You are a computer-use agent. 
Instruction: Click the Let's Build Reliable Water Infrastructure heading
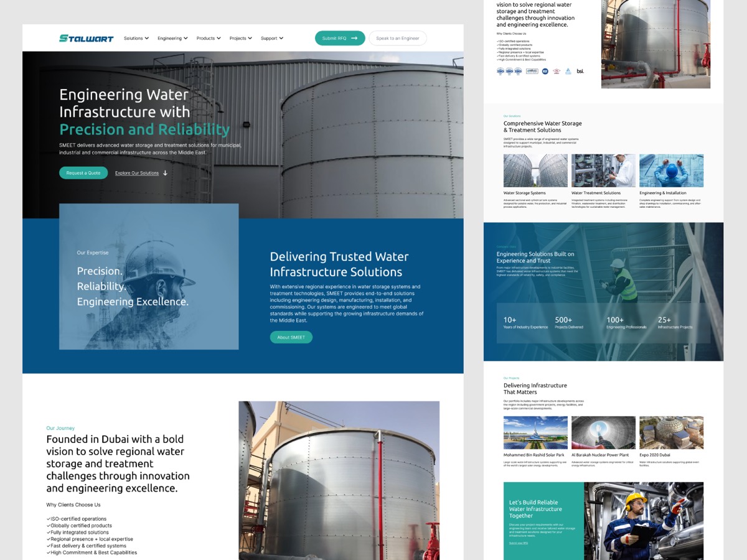[535, 509]
